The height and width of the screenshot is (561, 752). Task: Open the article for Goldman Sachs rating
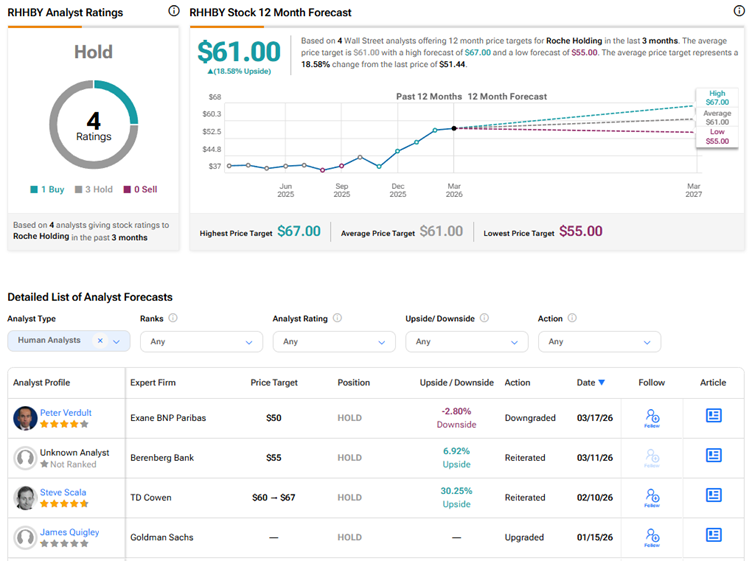(x=713, y=537)
